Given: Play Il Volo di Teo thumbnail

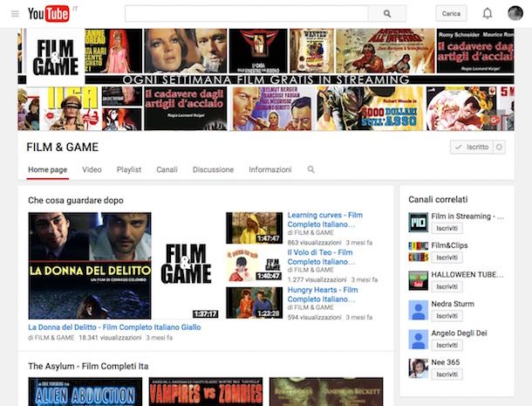Looking at the screenshot, I should (254, 265).
